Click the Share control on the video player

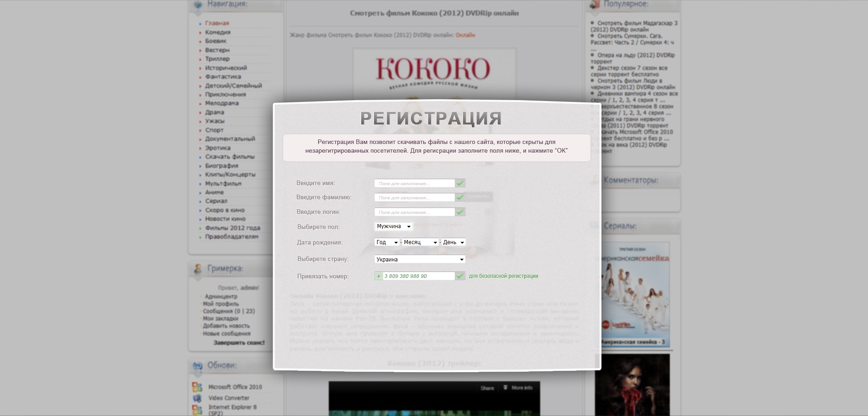click(487, 388)
